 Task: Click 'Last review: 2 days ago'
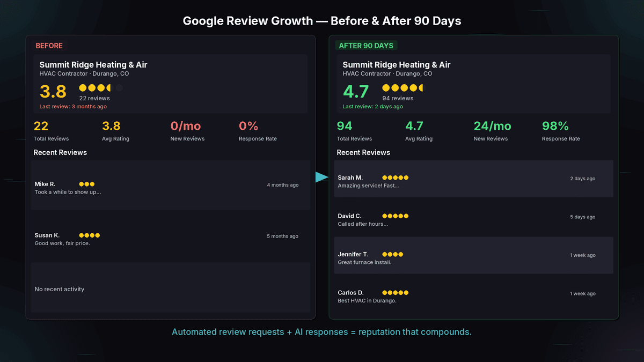[x=373, y=107]
